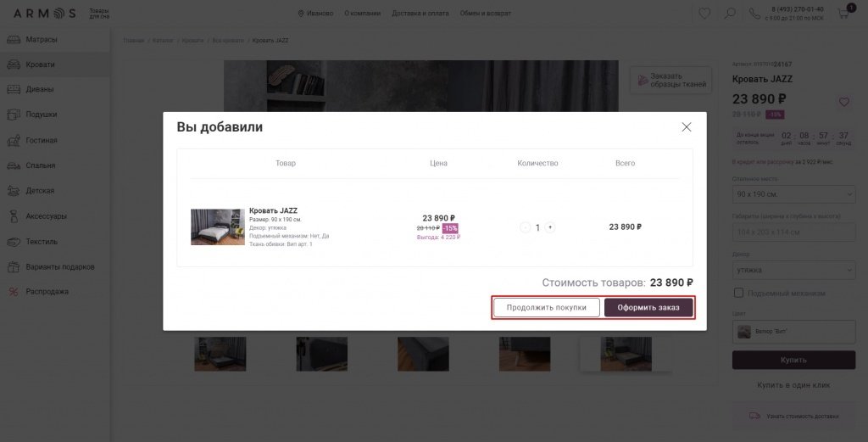Select fourth gallery thumbnail below photo
Viewport: 868px width, 442px height.
[525, 354]
